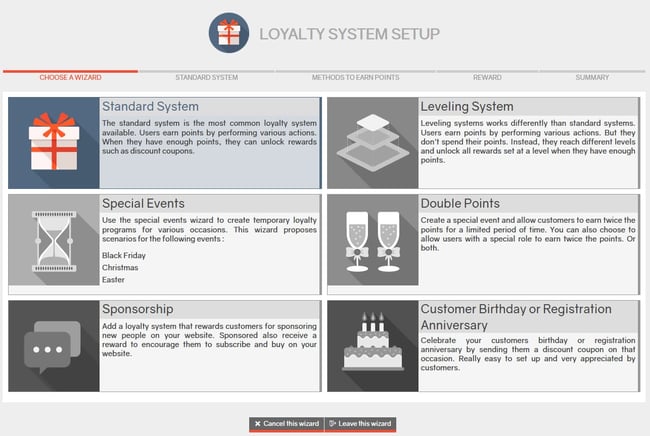Select the Special Events hourglass icon
The height and width of the screenshot is (436, 650).
point(54,240)
